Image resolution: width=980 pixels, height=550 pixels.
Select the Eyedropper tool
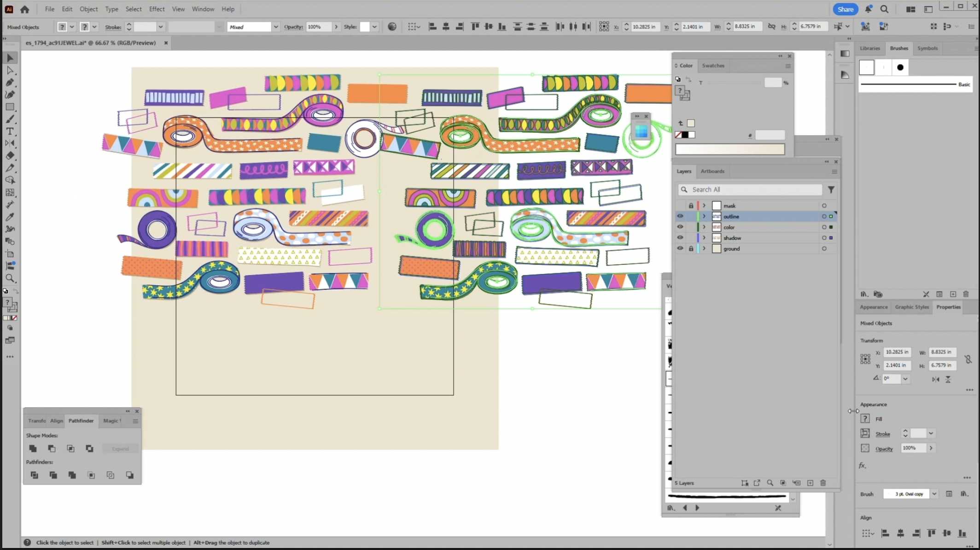pyautogui.click(x=10, y=217)
